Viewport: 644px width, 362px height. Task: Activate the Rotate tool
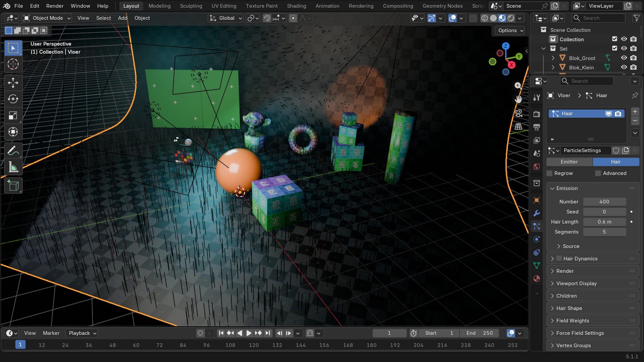[x=13, y=99]
